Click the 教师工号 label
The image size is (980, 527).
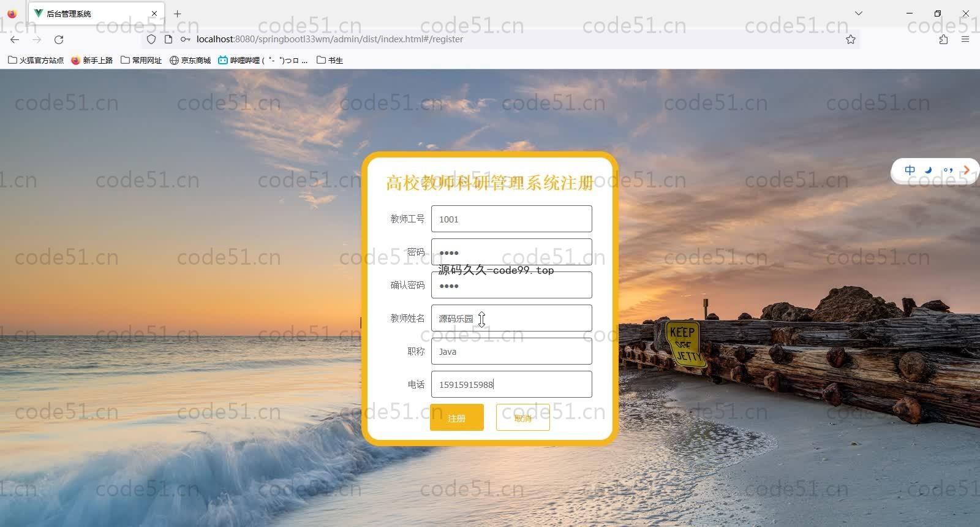coord(407,219)
